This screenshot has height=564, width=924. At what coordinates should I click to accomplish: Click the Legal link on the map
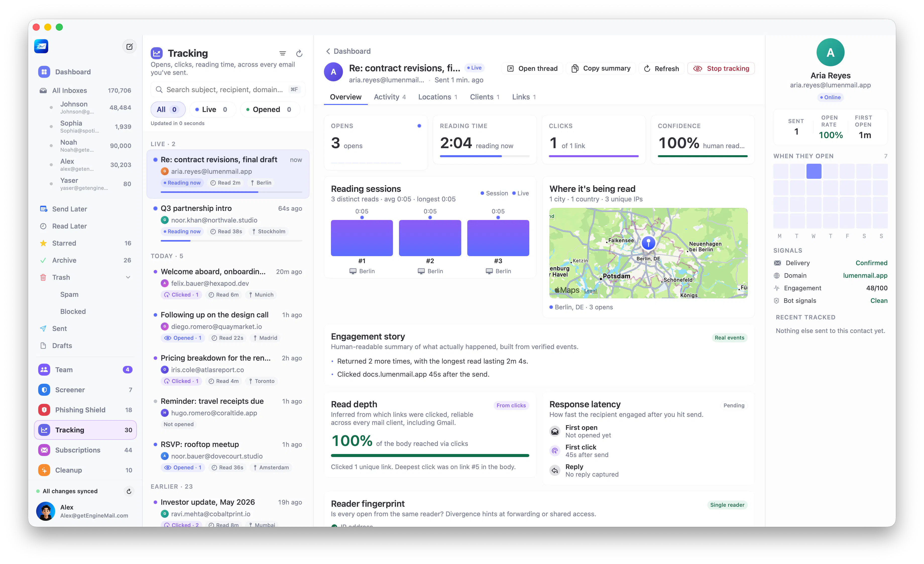point(591,291)
